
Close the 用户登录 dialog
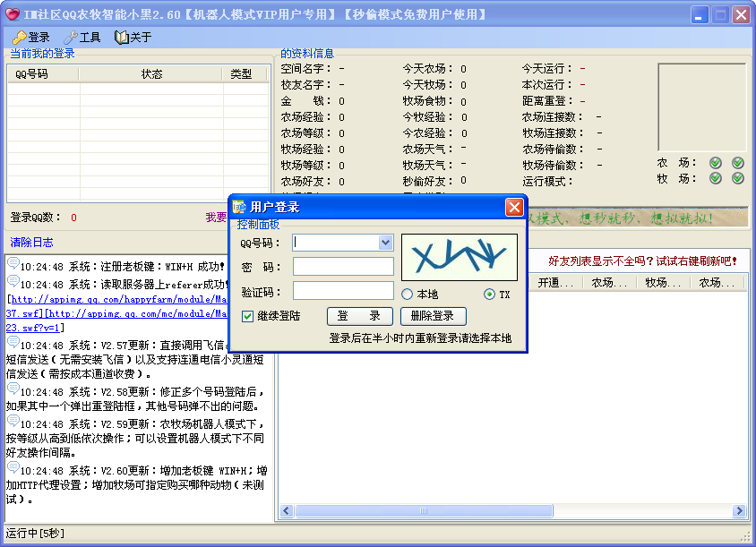[x=514, y=207]
